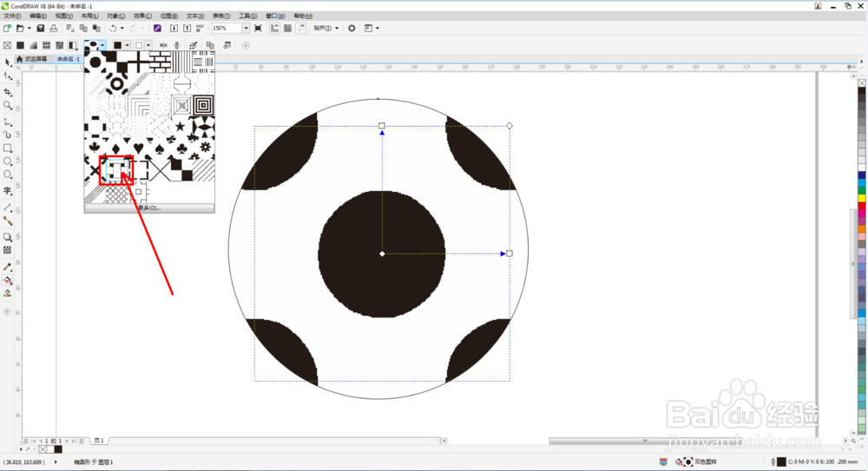868x471 pixels.
Task: Copy the selection
Action: point(83,29)
